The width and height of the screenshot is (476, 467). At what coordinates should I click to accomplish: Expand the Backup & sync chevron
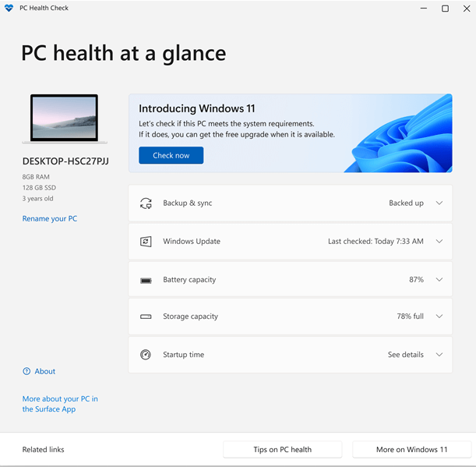click(x=439, y=203)
